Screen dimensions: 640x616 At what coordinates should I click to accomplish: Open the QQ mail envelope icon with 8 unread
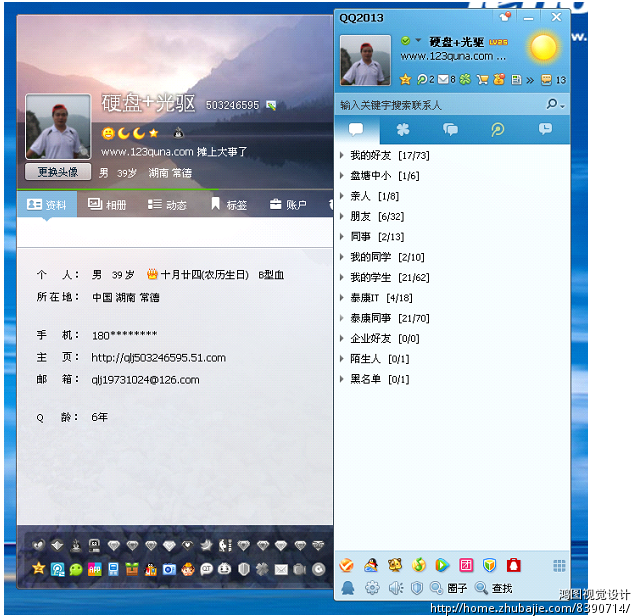tap(446, 79)
